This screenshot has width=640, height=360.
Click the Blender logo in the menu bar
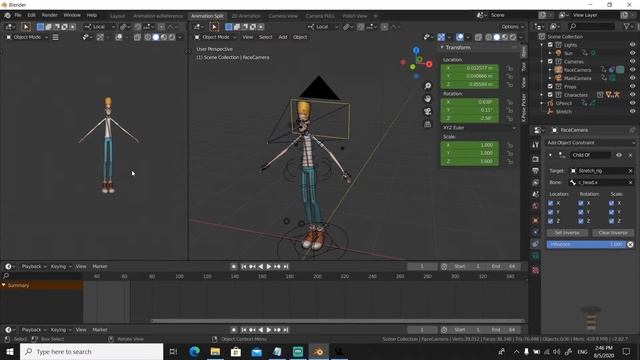(7, 16)
